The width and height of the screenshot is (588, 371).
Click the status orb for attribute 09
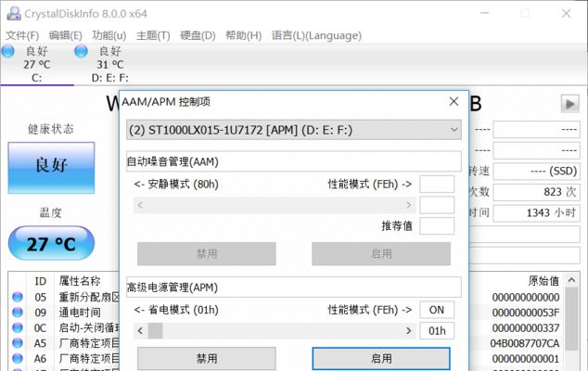pos(18,313)
